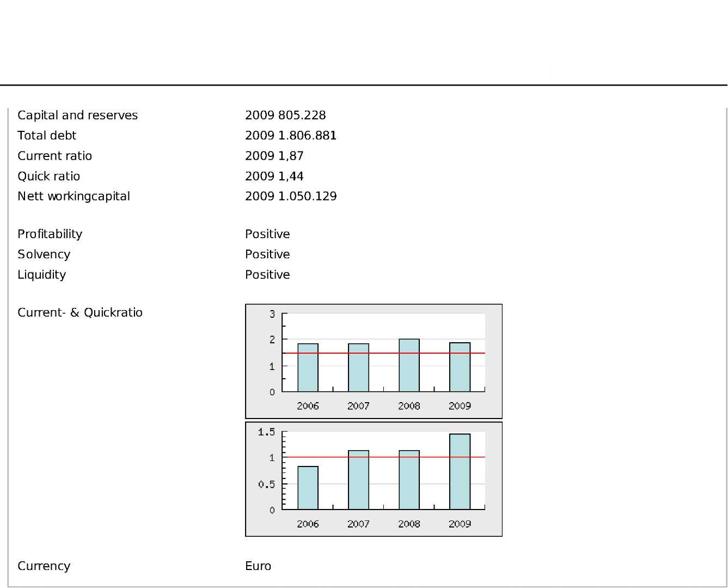This screenshot has height=588, width=728.
Task: Select the 2009 bar in the lower chart
Action: 460,472
